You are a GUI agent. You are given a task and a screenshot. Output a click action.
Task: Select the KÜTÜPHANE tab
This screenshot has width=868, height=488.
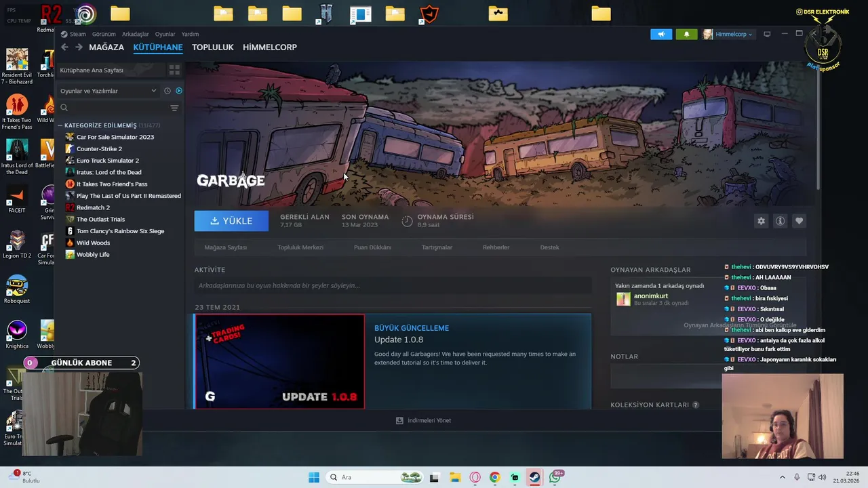158,47
